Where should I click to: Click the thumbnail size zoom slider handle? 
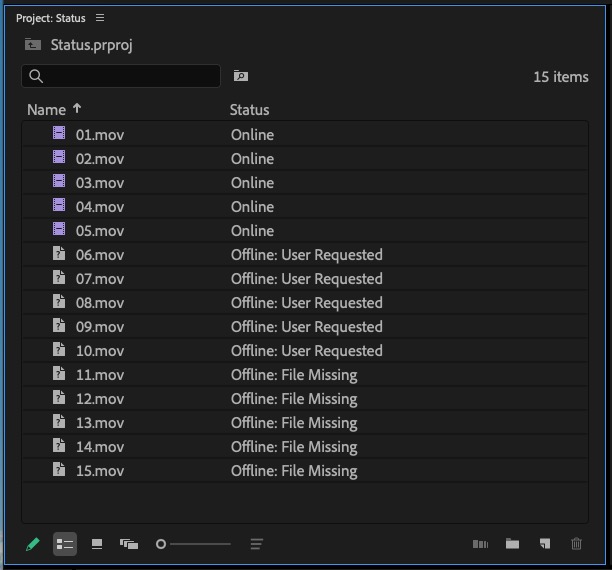click(161, 544)
